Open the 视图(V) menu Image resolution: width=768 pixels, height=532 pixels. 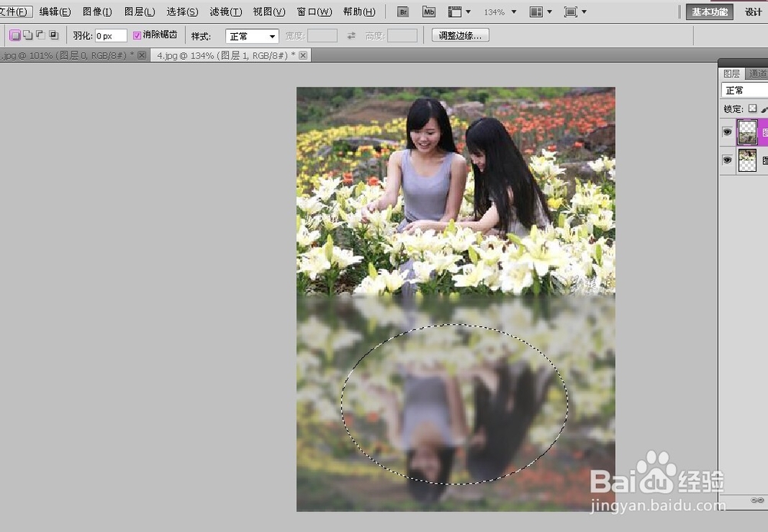pyautogui.click(x=269, y=12)
